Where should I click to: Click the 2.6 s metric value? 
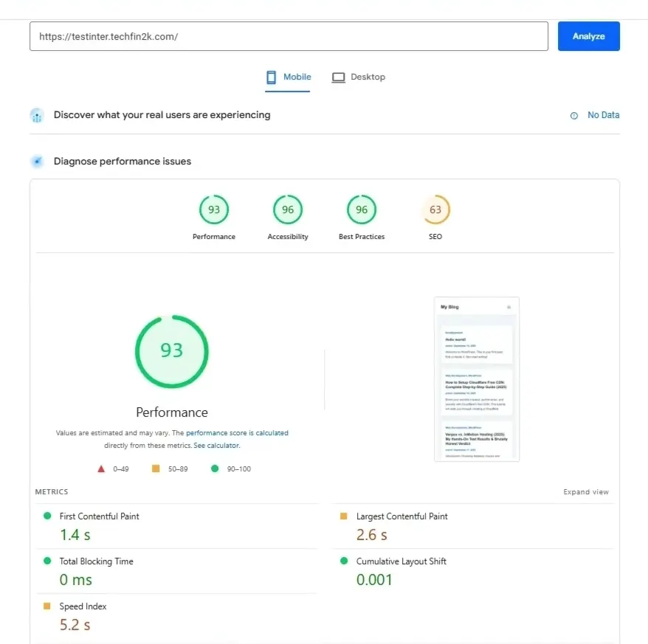click(x=372, y=535)
